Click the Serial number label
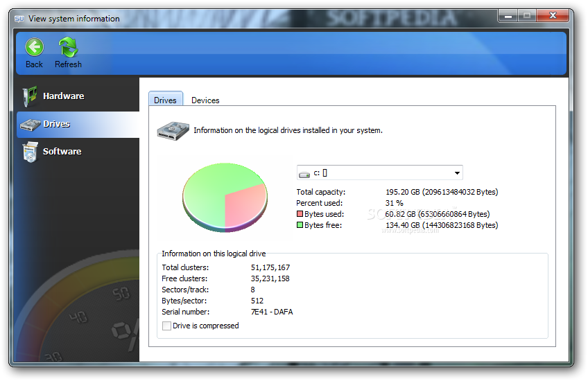Image resolution: width=588 pixels, height=381 pixels. (186, 312)
